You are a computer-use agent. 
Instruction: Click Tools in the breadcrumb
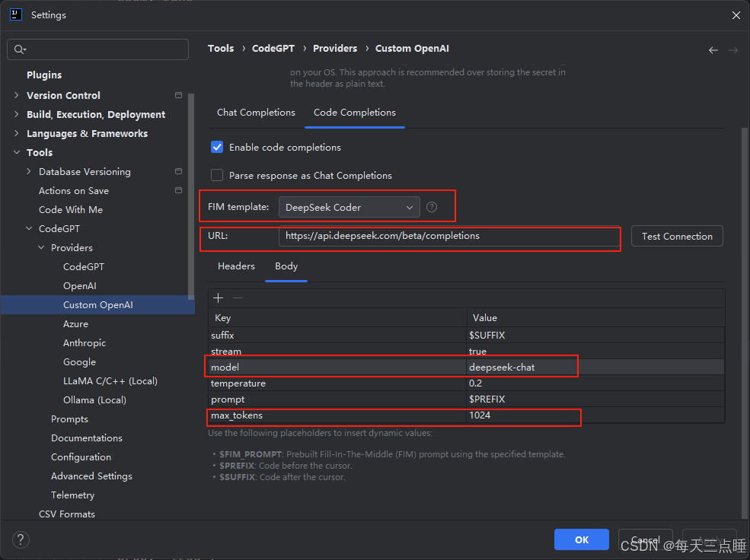tap(221, 48)
